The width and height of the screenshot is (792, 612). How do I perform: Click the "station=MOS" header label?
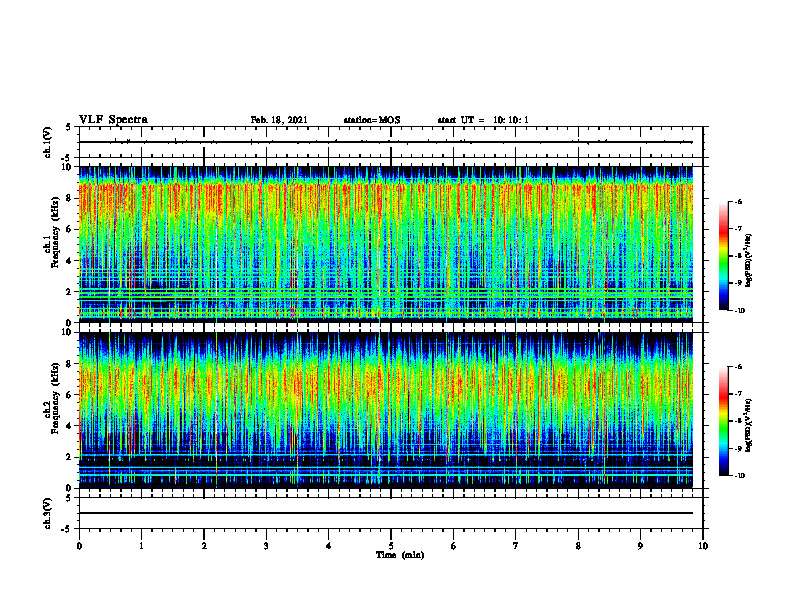[372, 120]
